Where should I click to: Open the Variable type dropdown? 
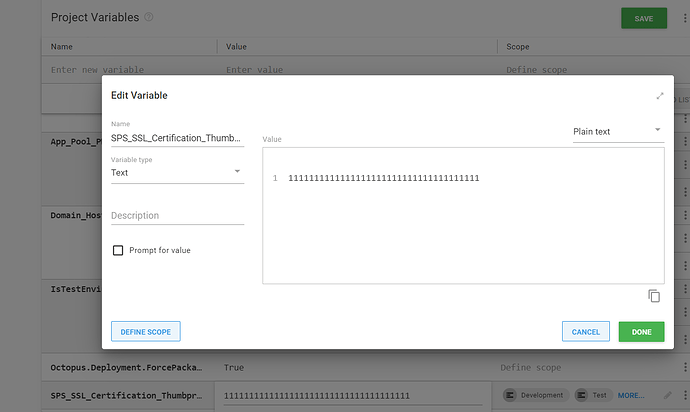177,172
